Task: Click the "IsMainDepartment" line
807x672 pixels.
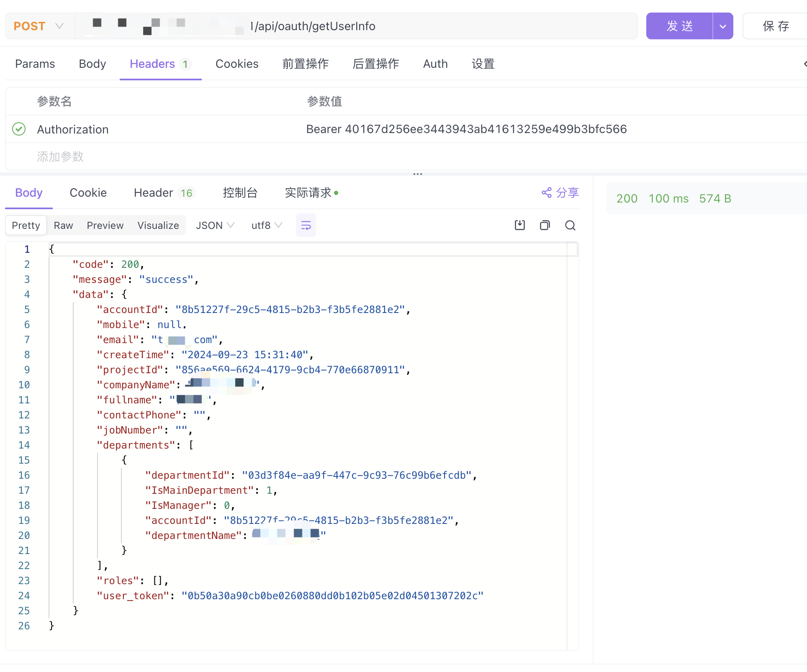Action: (x=211, y=490)
